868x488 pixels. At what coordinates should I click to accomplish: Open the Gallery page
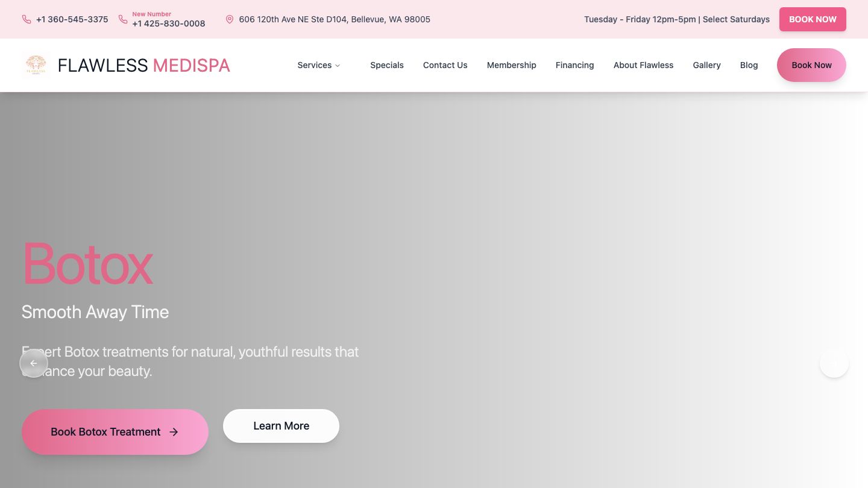[706, 65]
